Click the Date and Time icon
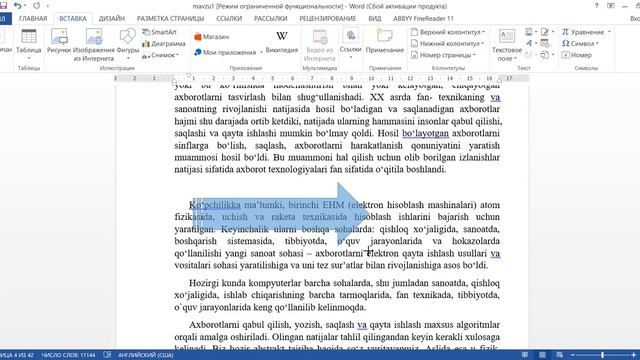The image size is (640, 360). (544, 43)
